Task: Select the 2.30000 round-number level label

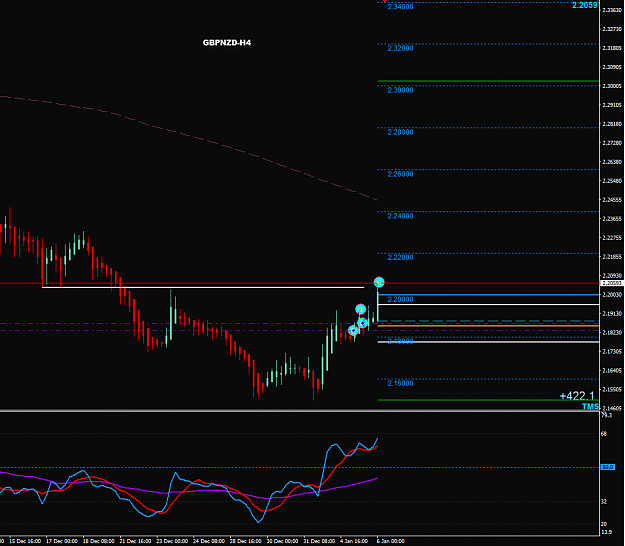Action: [400, 90]
